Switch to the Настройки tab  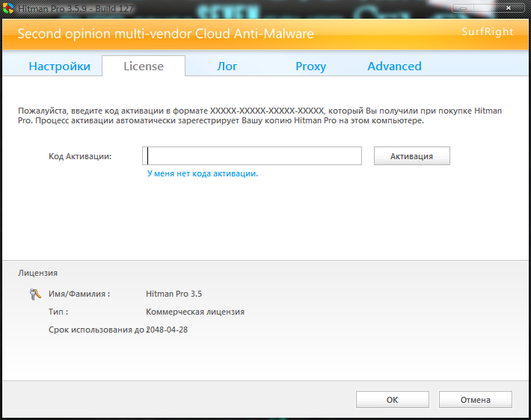coord(60,67)
